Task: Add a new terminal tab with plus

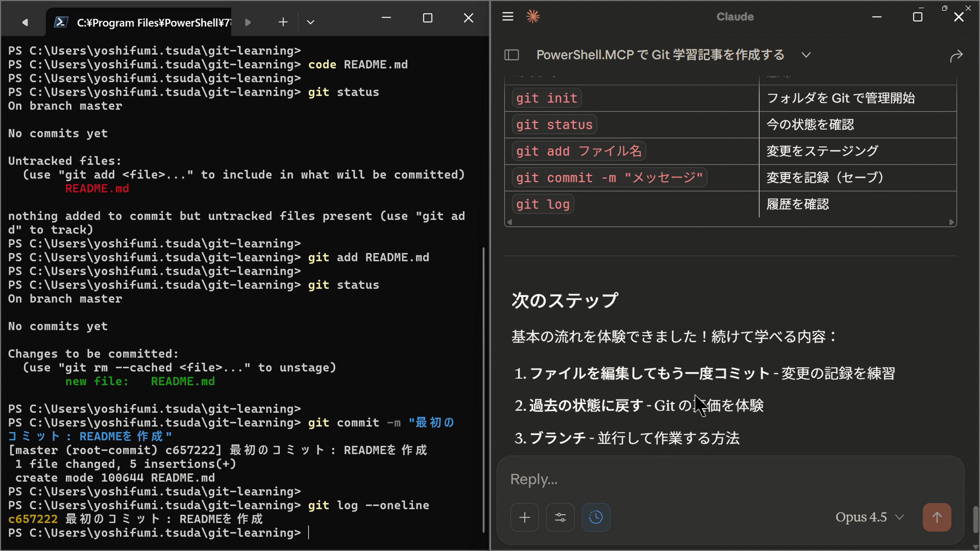Action: click(x=283, y=22)
